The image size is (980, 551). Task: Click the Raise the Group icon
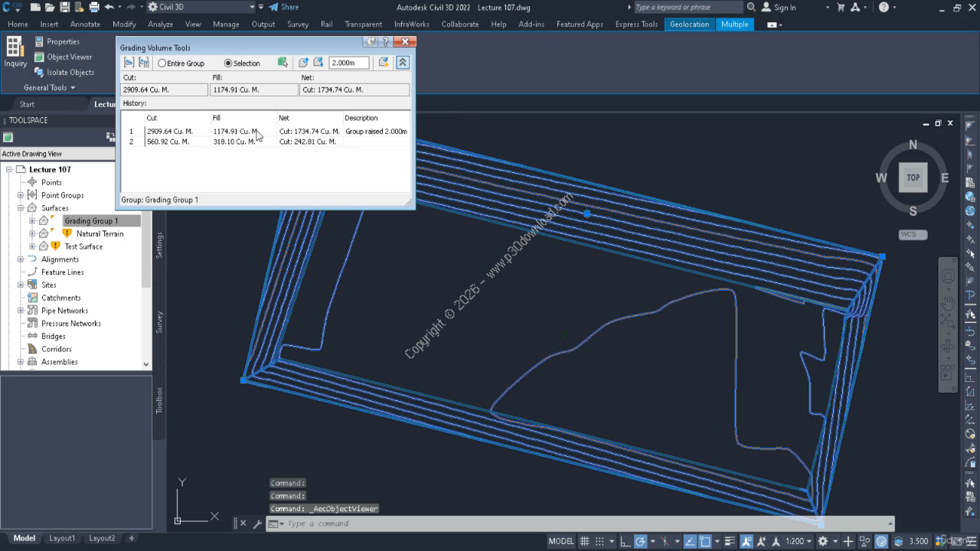(303, 63)
